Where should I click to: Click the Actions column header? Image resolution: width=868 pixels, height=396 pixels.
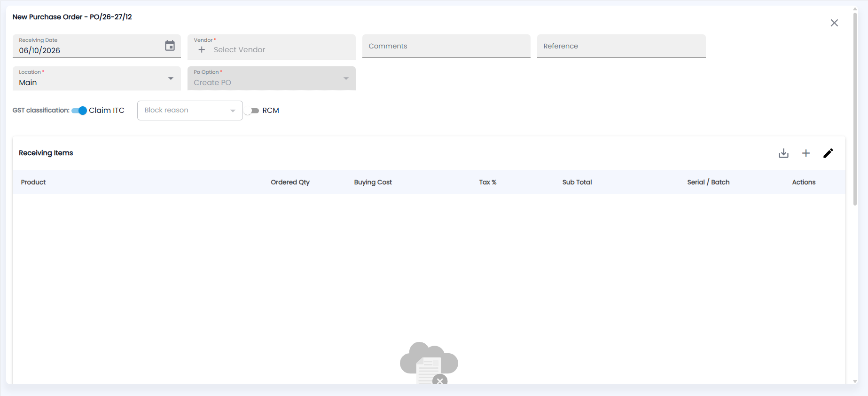click(804, 182)
